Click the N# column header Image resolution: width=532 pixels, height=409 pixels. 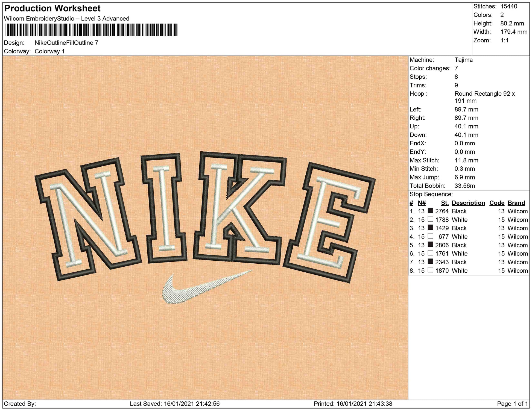tap(422, 203)
